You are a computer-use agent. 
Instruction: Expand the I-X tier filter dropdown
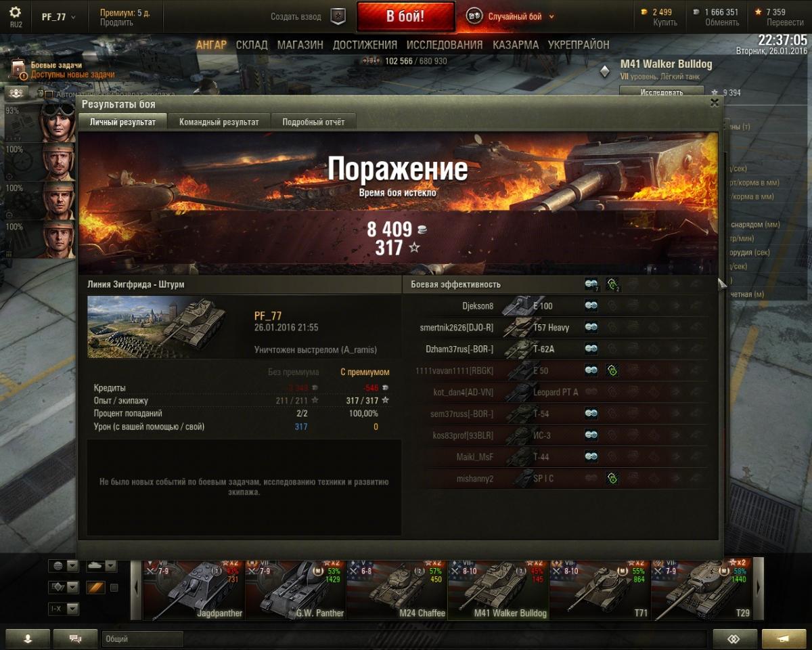pos(64,609)
